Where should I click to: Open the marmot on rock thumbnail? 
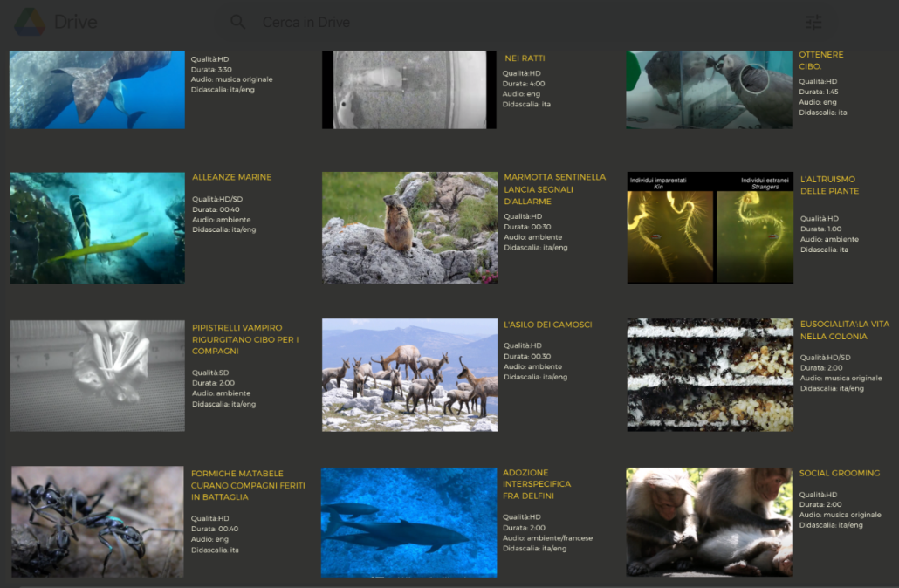click(x=409, y=228)
